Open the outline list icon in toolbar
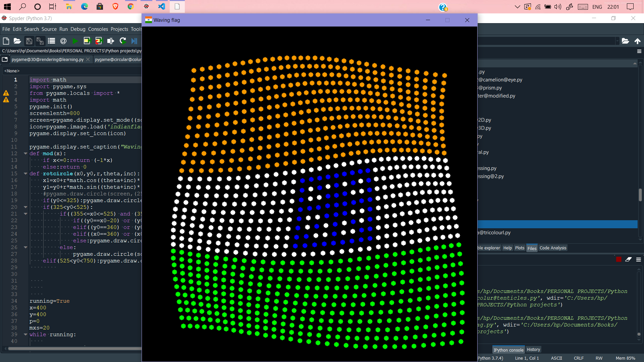 coord(51,41)
